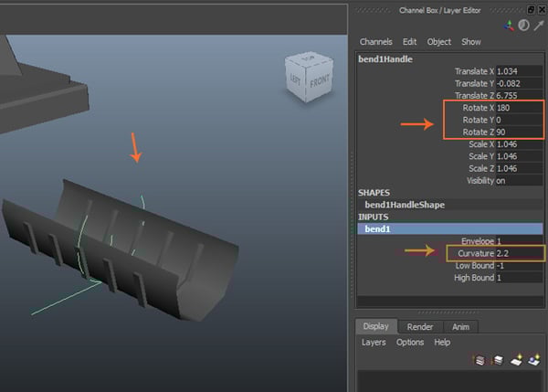This screenshot has width=548, height=392.
Task: Open the layer Options menu
Action: pos(410,342)
